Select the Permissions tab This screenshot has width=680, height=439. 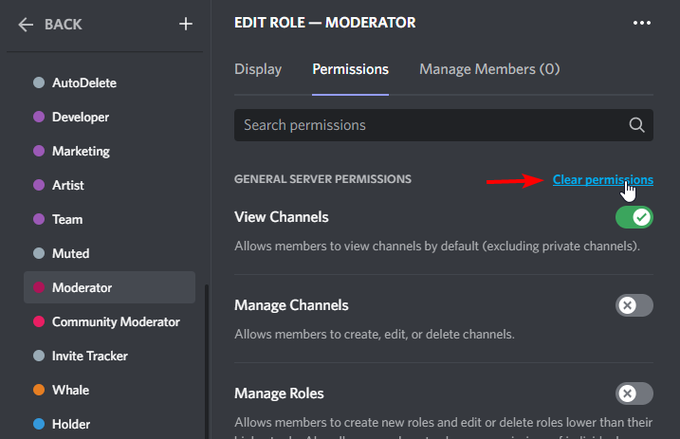350,69
